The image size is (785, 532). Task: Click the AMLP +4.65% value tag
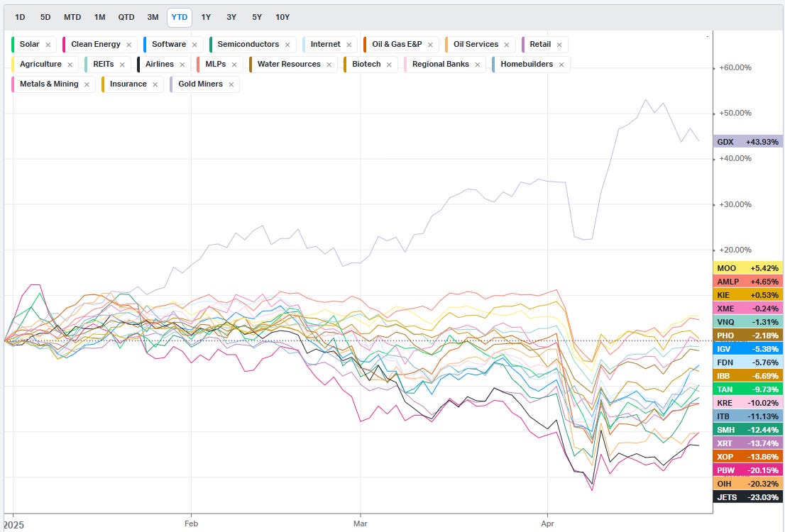tap(748, 282)
